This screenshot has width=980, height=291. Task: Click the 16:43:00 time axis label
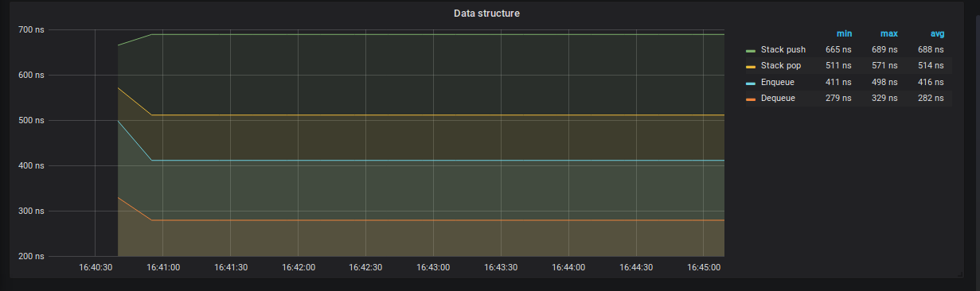(433, 268)
